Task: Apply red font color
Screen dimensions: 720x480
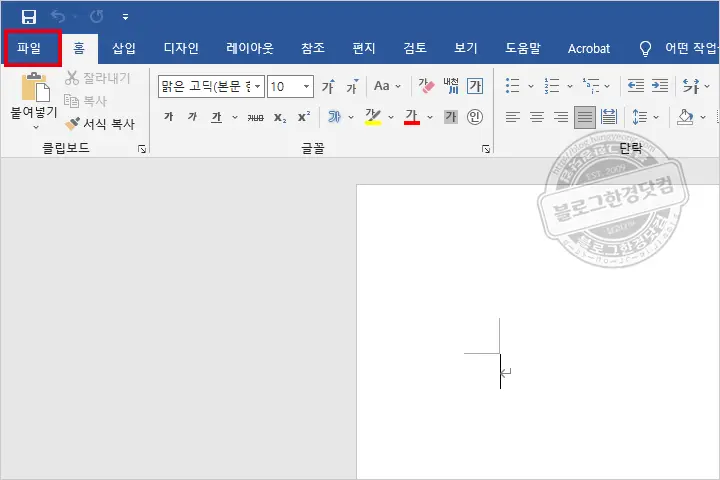Action: click(x=412, y=117)
